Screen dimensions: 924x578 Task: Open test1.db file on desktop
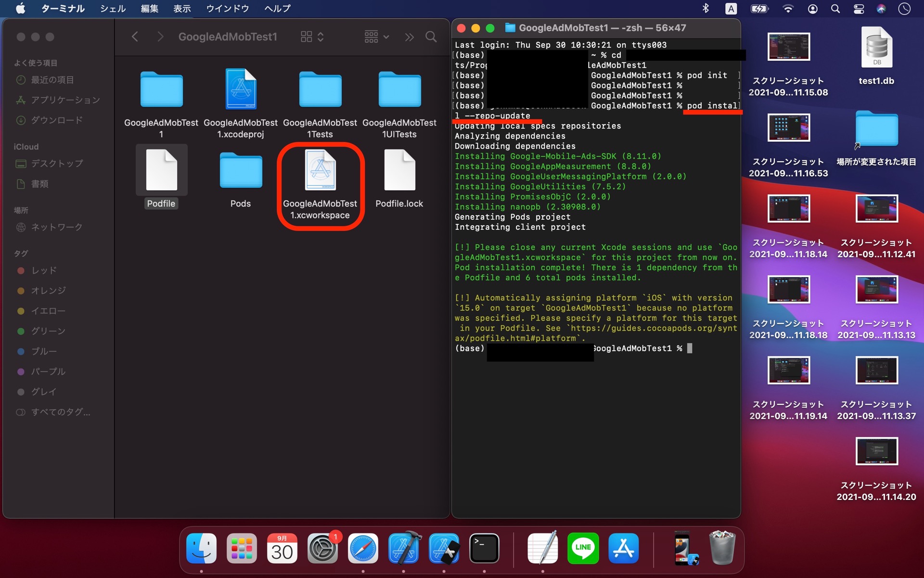tap(876, 47)
